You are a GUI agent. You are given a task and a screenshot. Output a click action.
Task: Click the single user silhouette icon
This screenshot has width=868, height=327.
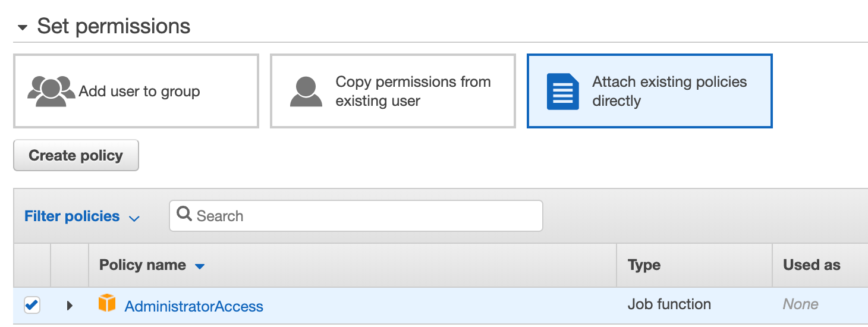(306, 91)
